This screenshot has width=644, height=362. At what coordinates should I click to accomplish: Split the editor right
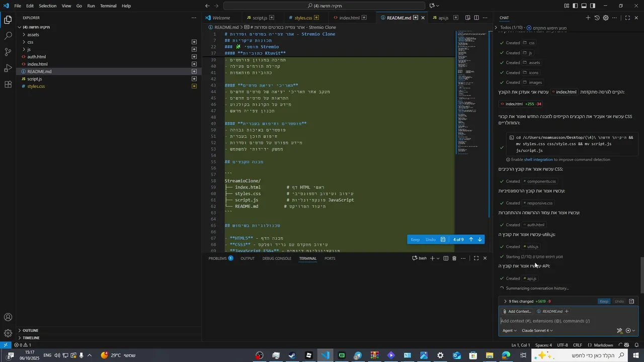(x=476, y=18)
